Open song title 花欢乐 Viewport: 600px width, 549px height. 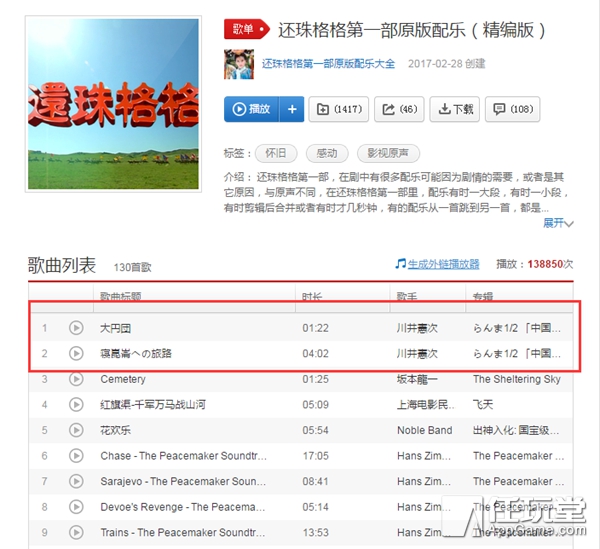tap(115, 430)
